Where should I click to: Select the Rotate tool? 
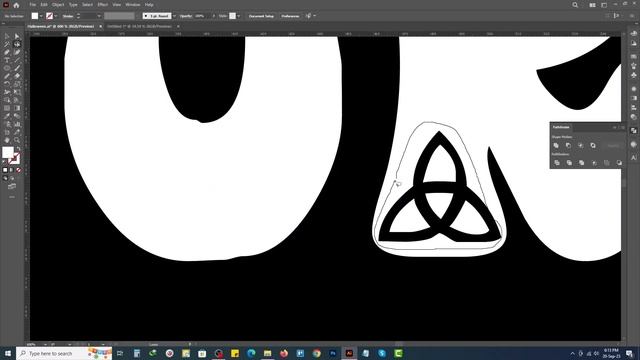tap(7, 84)
